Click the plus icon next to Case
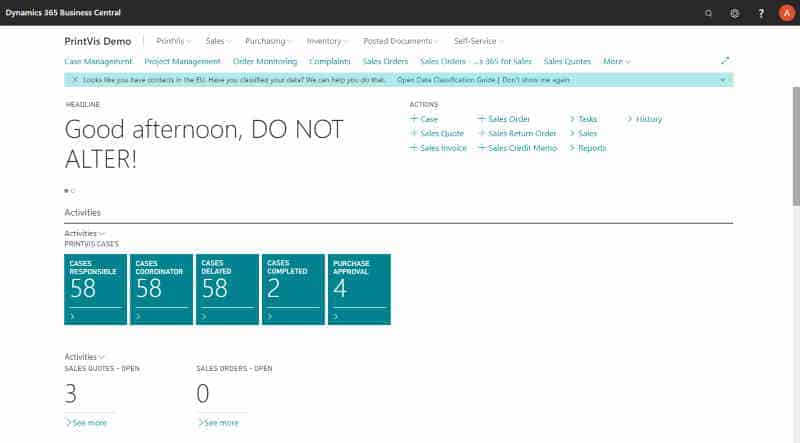800x443 pixels. pos(414,118)
